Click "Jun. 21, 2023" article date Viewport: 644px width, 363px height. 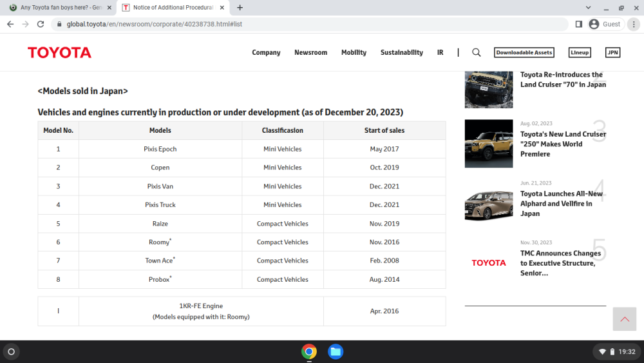click(x=536, y=183)
